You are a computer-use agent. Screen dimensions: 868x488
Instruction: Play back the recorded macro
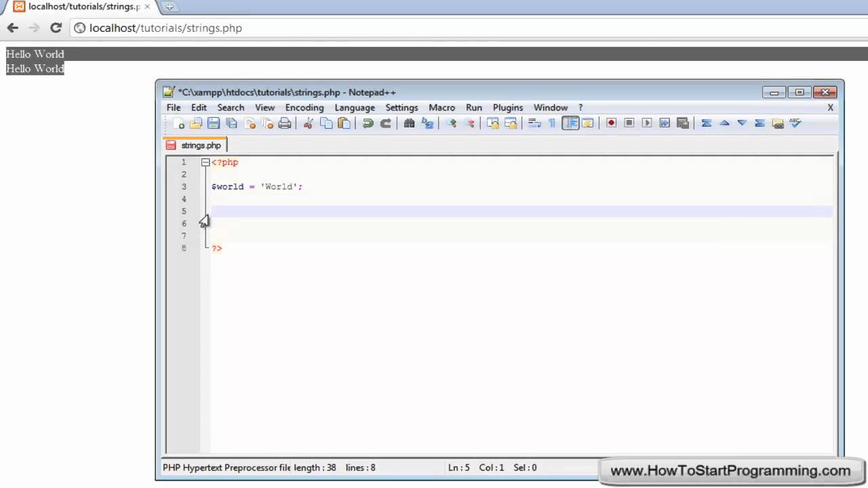tap(647, 123)
